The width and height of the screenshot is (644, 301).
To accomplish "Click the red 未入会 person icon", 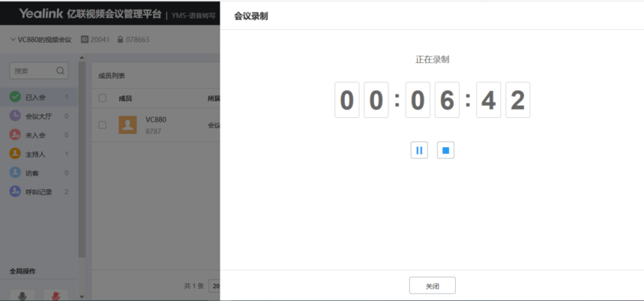I will 15,135.
